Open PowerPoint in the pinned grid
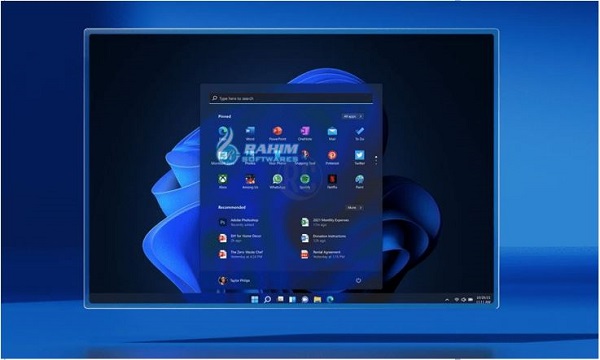 (x=277, y=133)
